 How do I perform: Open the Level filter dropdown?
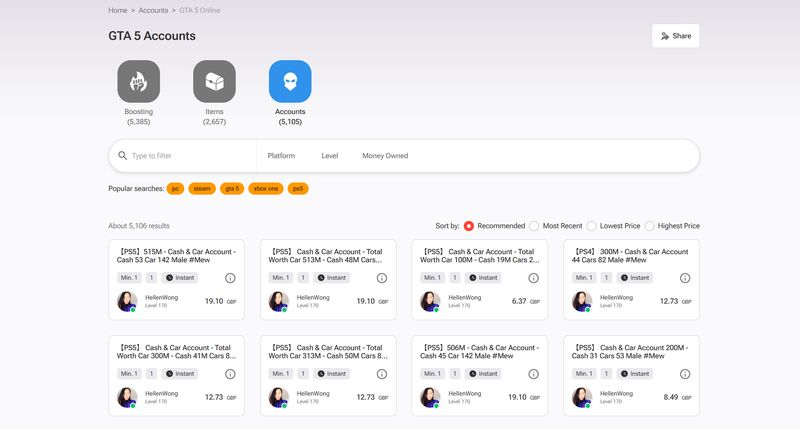[330, 156]
